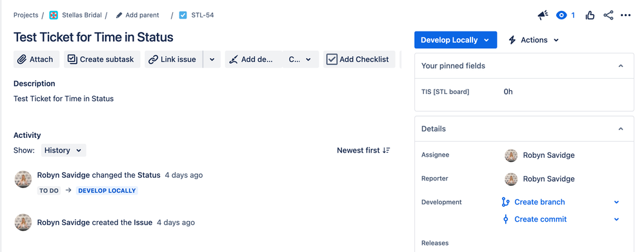This screenshot has height=252, width=644.
Task: Click the Projects breadcrumb link
Action: tap(26, 15)
